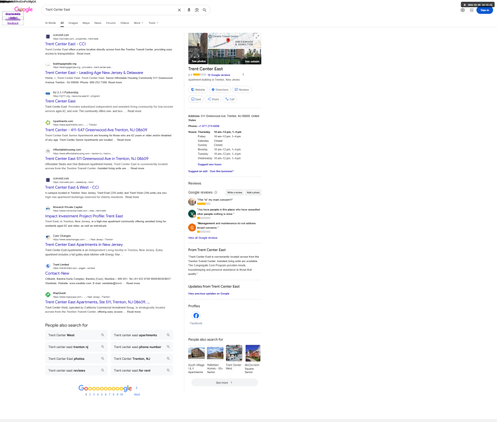Open the orange reviewer avatar
Viewport: 500px width, 422px height.
pos(192,227)
